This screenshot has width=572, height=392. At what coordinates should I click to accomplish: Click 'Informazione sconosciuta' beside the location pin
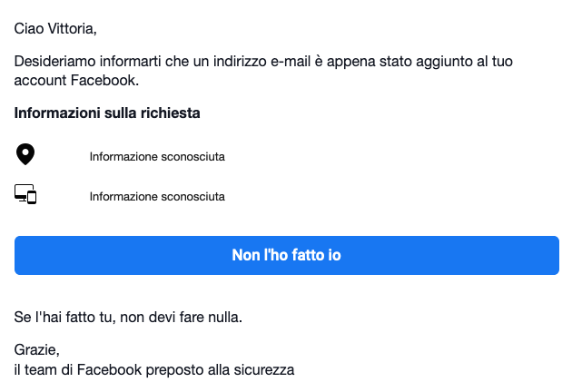pos(157,157)
